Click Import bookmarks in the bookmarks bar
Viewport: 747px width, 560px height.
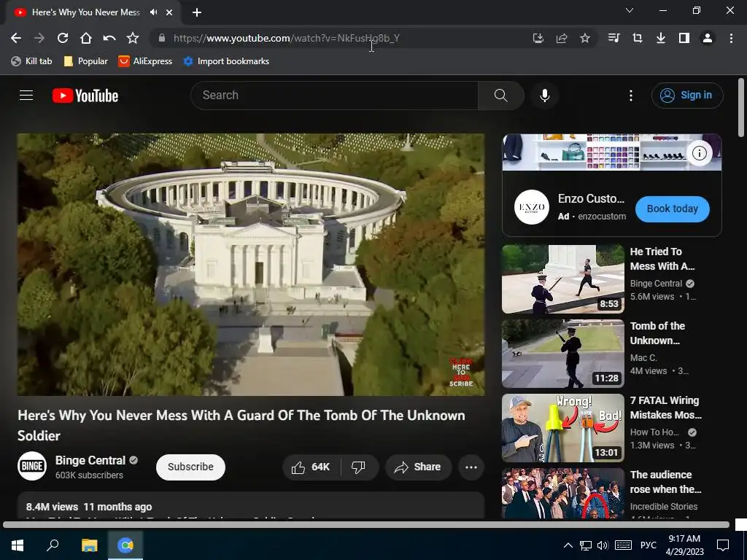(x=226, y=61)
